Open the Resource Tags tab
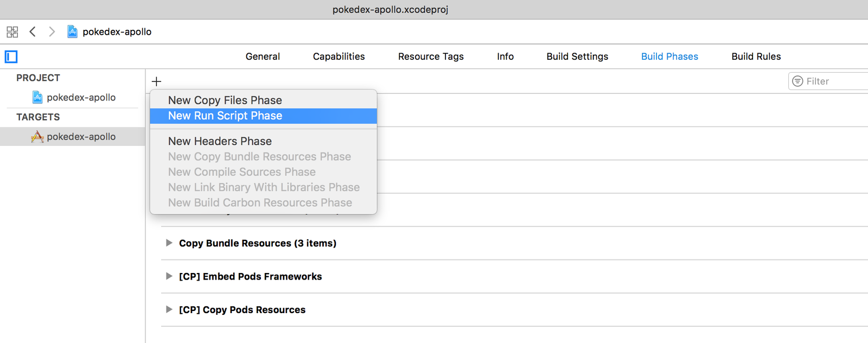 [x=430, y=56]
